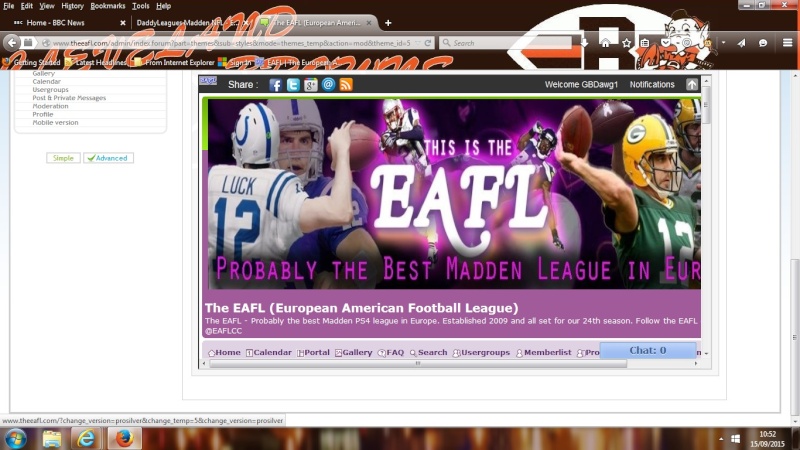Click Home in forum navigation bar

[224, 353]
